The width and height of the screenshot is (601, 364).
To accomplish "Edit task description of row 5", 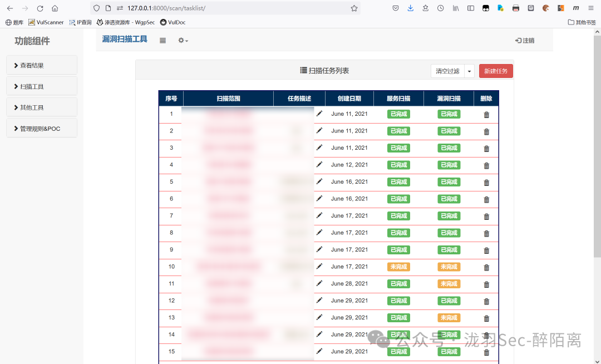I will tap(319, 181).
